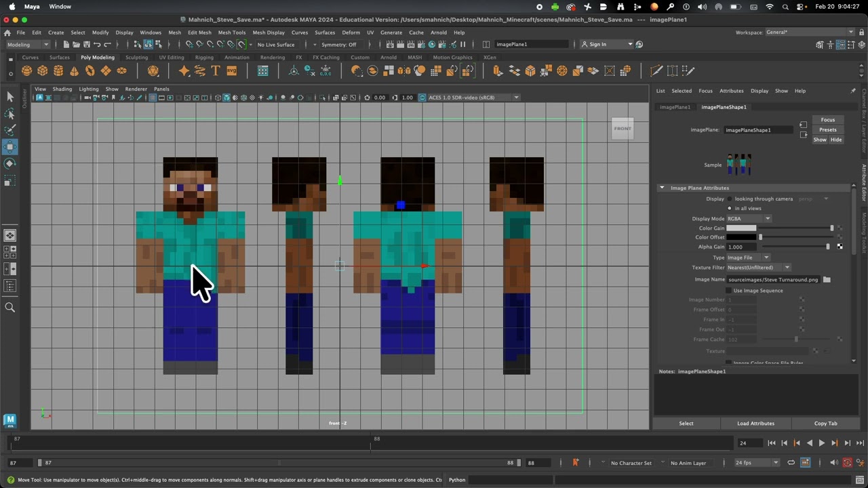Open the Mesh Tools menu

(231, 33)
